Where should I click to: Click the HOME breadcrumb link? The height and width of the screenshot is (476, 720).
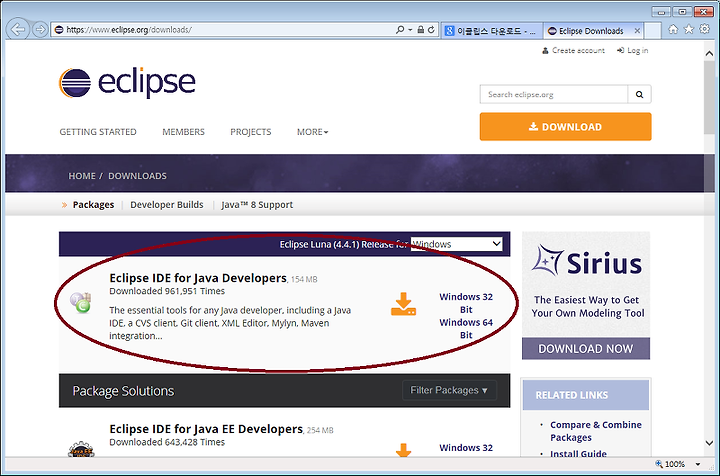click(x=82, y=176)
